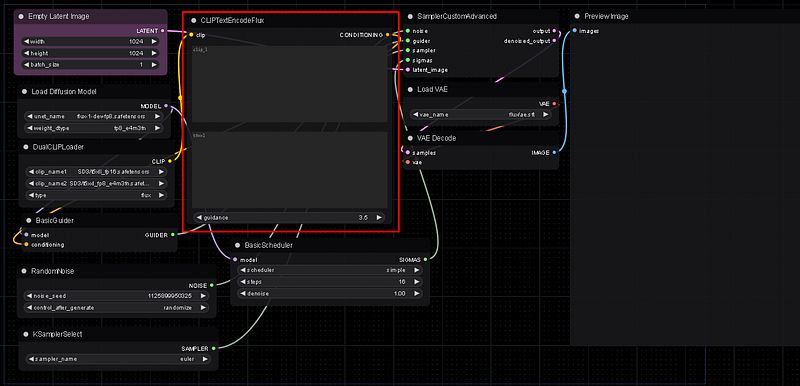This screenshot has height=386, width=800.
Task: Open the vae_name dropdown
Action: click(x=481, y=115)
